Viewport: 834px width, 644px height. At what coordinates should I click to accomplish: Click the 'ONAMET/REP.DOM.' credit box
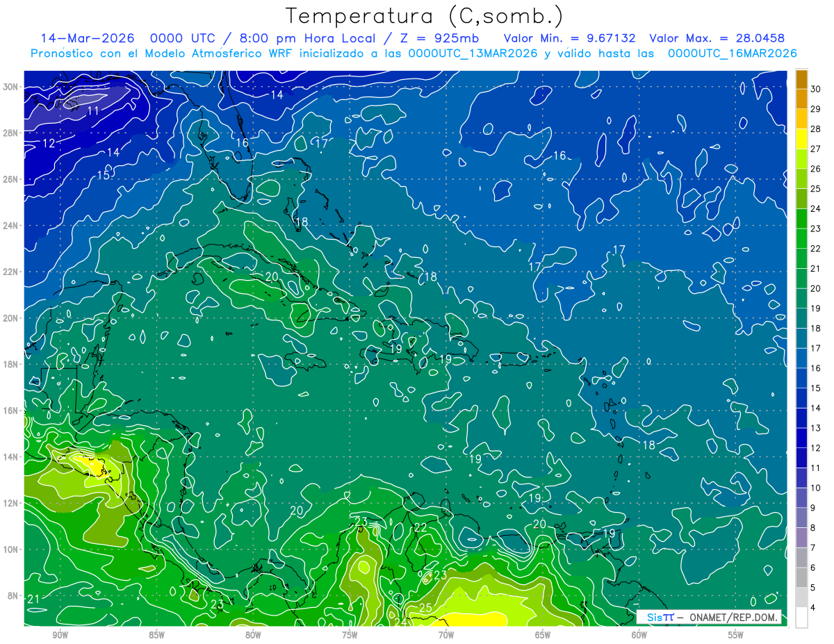(708, 617)
